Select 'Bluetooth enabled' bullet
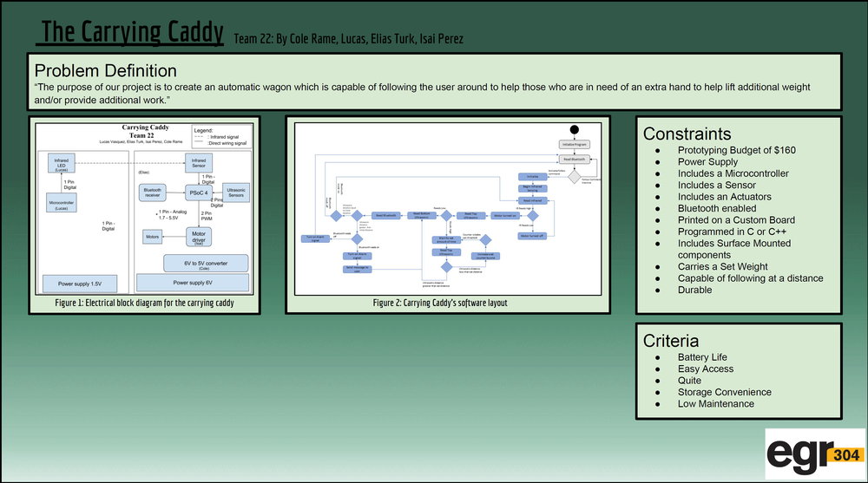Screen dimensions: 868x483 point(717,208)
